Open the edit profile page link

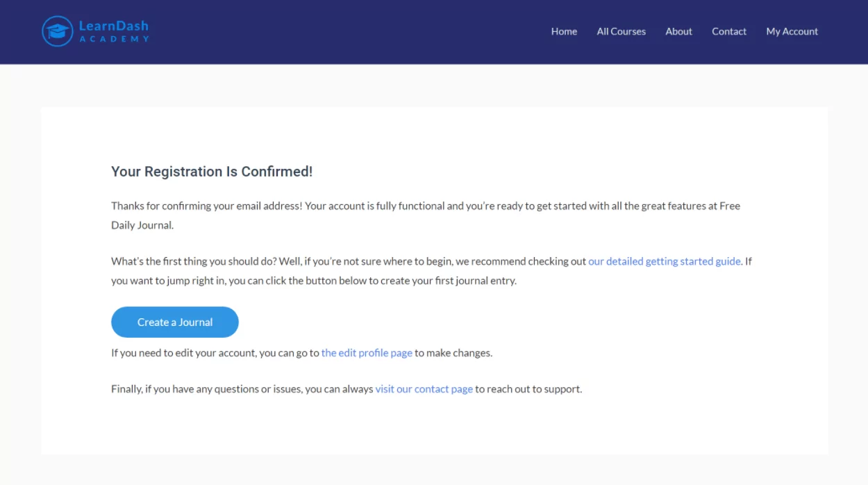(x=367, y=353)
